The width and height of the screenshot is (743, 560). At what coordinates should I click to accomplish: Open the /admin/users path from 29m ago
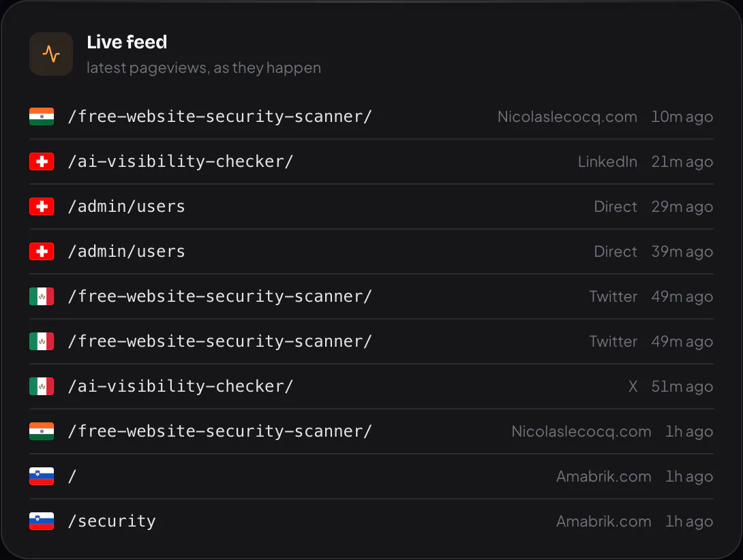click(127, 206)
